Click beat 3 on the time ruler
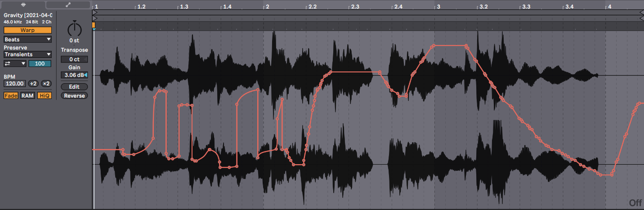 (x=438, y=7)
